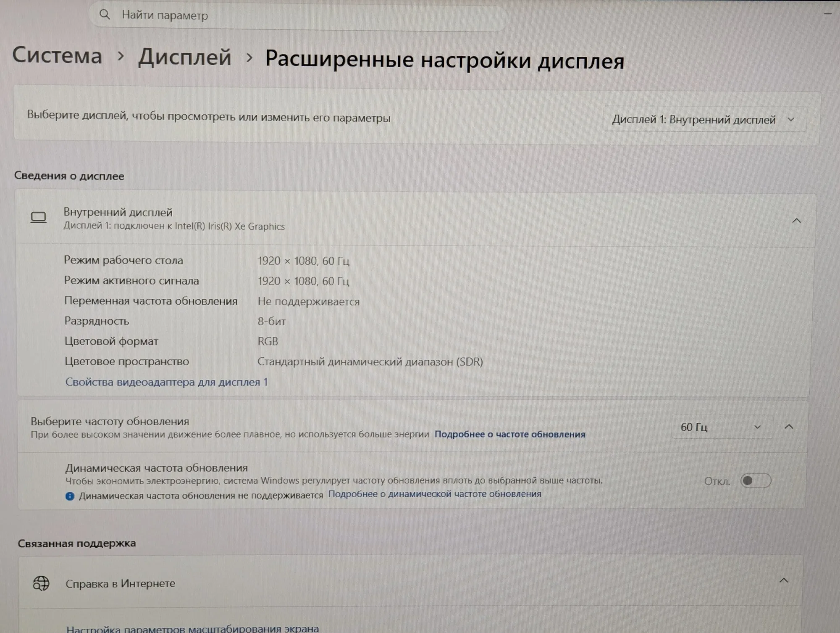The width and height of the screenshot is (840, 633).
Task: Click the globe icon beside Справка в Интернете
Action: coord(41,583)
